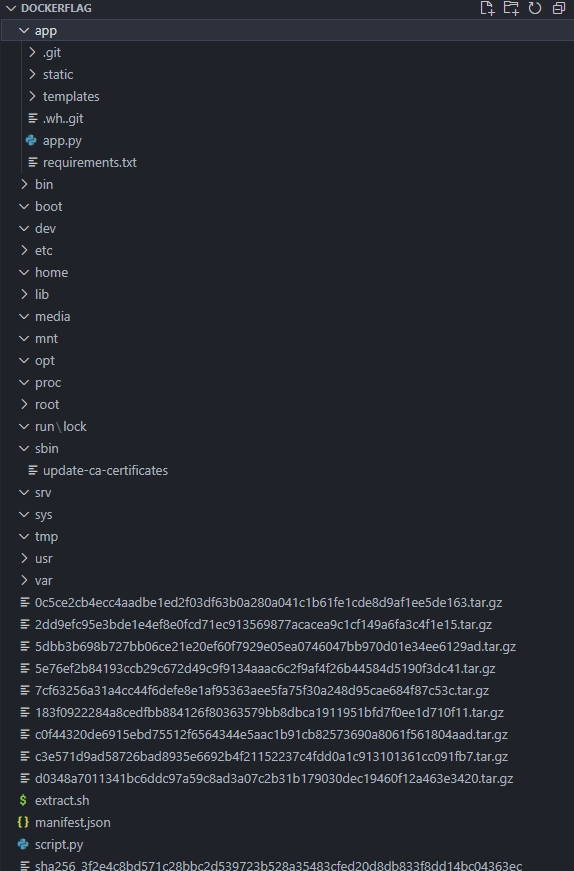
Task: Collapse the app folder chevron
Action: click(x=24, y=31)
